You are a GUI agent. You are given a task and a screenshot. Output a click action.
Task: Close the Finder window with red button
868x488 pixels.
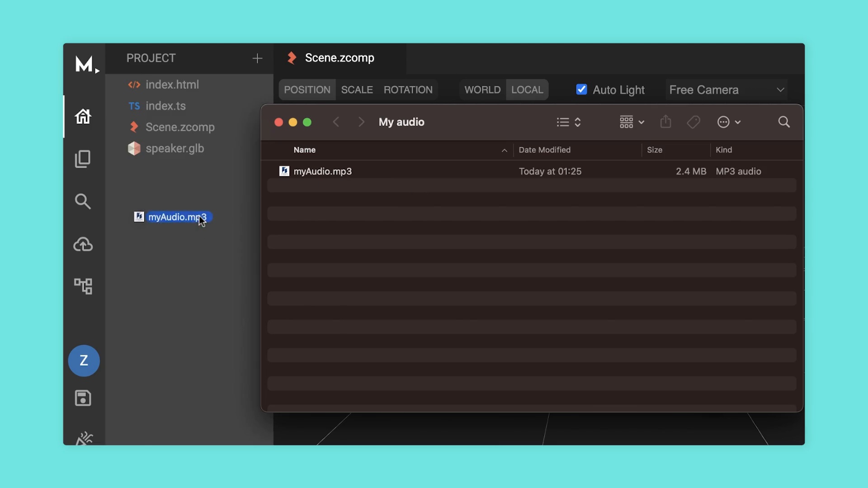pyautogui.click(x=278, y=122)
